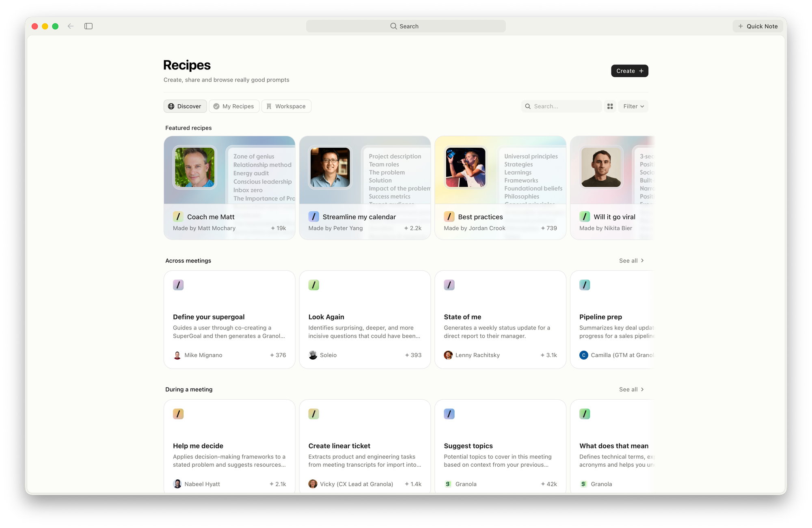Switch to grid view layout icon
The height and width of the screenshot is (528, 812).
pyautogui.click(x=610, y=106)
